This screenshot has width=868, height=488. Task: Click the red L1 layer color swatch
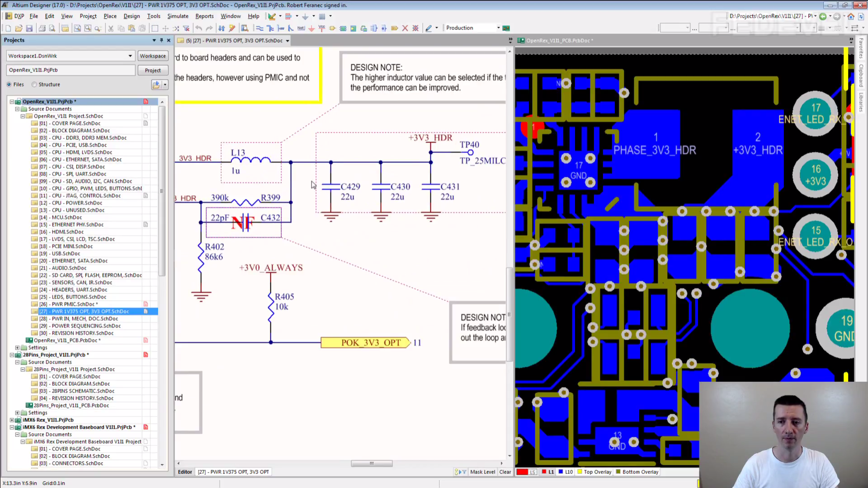(544, 472)
